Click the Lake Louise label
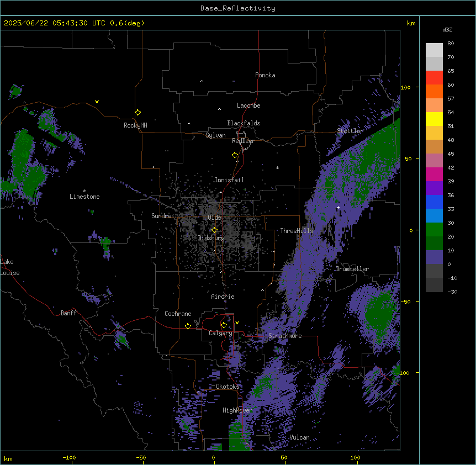 point(10,267)
